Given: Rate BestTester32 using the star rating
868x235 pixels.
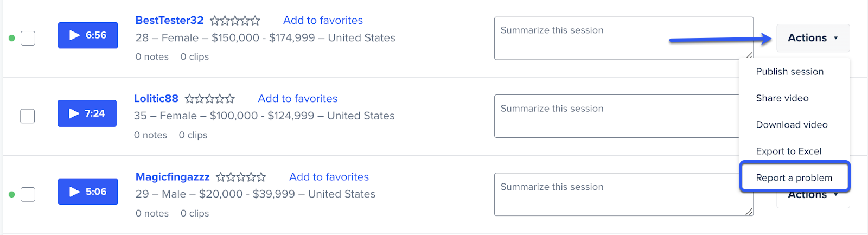Looking at the screenshot, I should coord(235,21).
